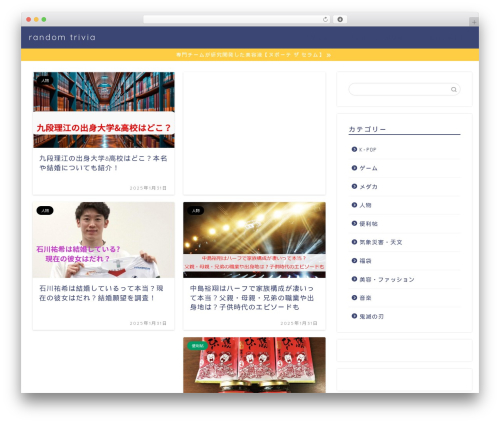Click the yellow macOS minimize button

click(36, 19)
